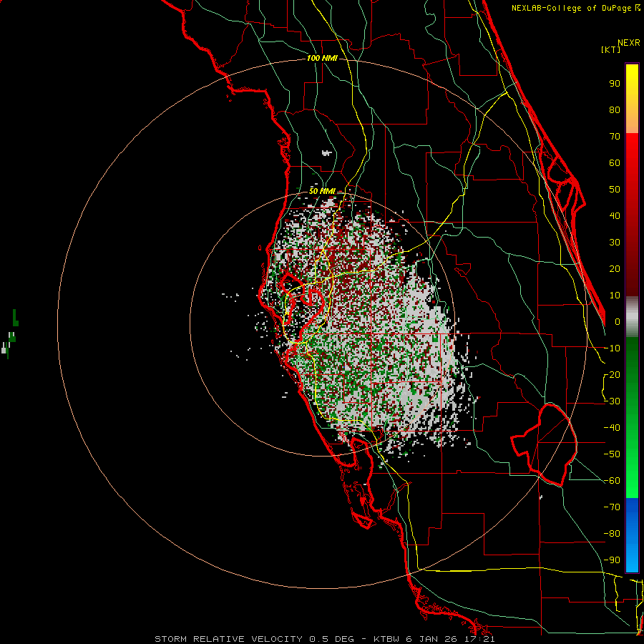Viewport: 644px width, 644px height.
Task: Click the -30 tick label on the scale
Action: 612,401
